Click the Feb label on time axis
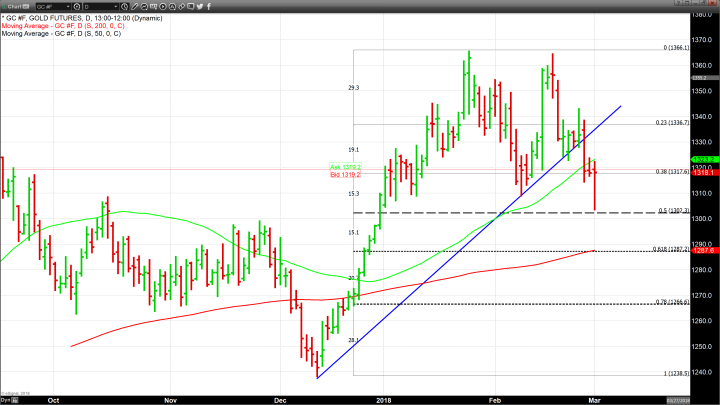 (x=495, y=400)
